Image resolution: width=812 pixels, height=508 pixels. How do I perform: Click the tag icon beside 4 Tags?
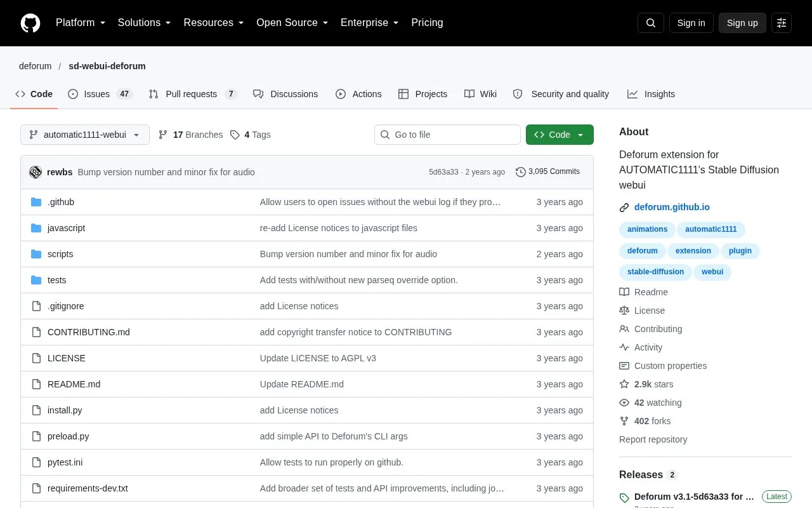click(x=235, y=135)
